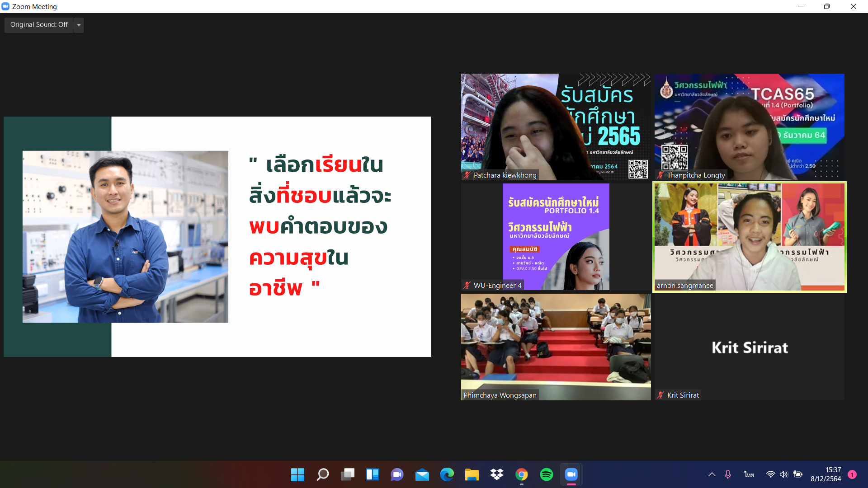
Task: Open the Mail app icon
Action: point(422,474)
